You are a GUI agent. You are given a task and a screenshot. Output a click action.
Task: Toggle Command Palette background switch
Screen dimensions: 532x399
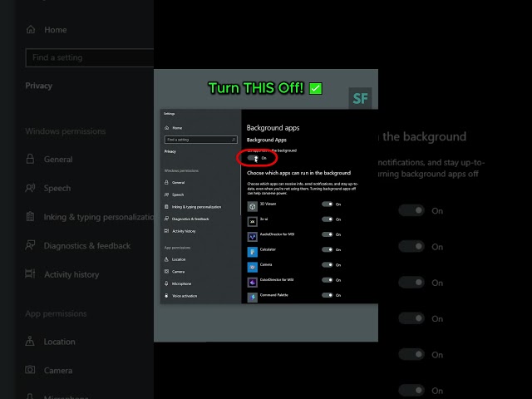click(x=328, y=295)
